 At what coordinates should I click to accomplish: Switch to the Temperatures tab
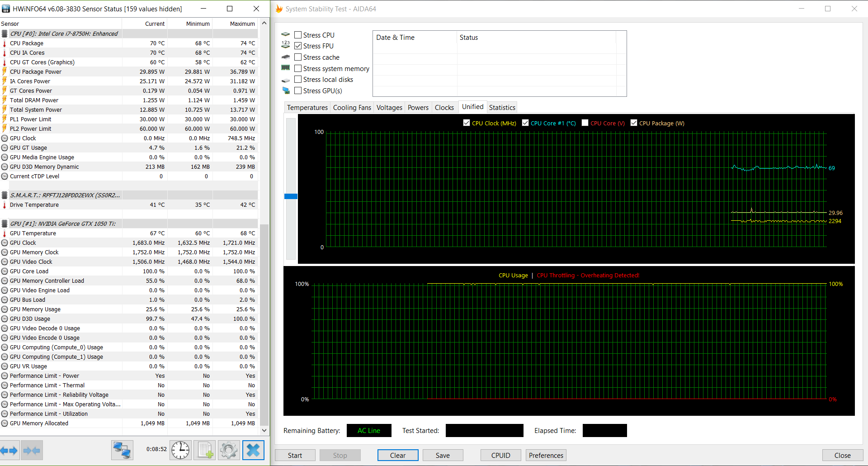pyautogui.click(x=307, y=107)
